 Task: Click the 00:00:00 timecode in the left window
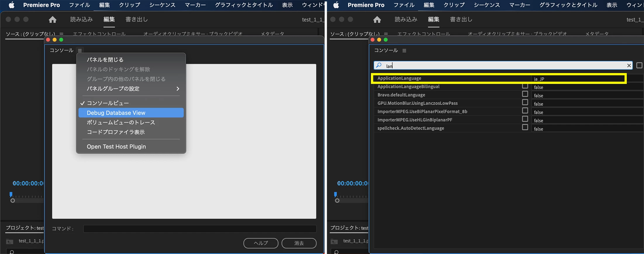pos(28,183)
